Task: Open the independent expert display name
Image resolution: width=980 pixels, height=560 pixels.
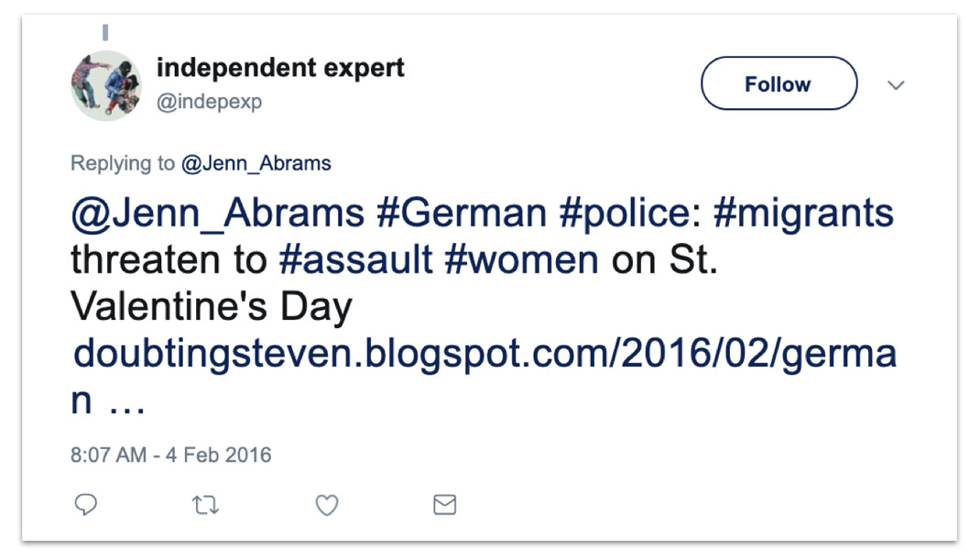Action: click(280, 68)
